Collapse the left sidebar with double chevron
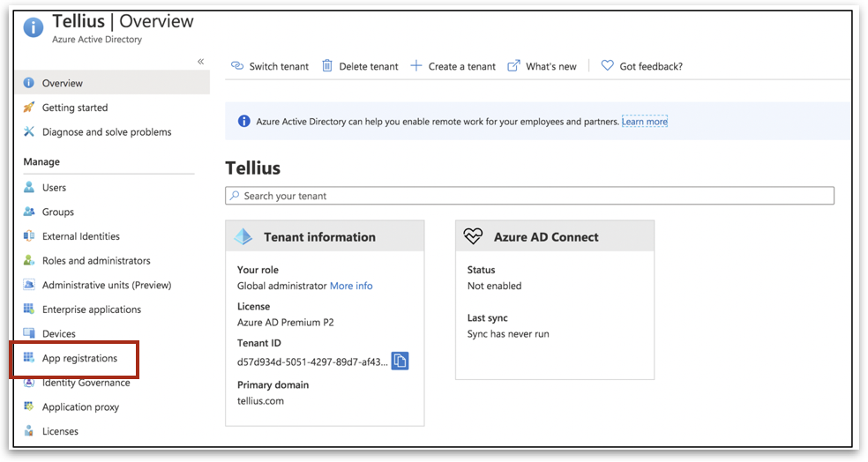This screenshot has height=462, width=868. coord(200,62)
